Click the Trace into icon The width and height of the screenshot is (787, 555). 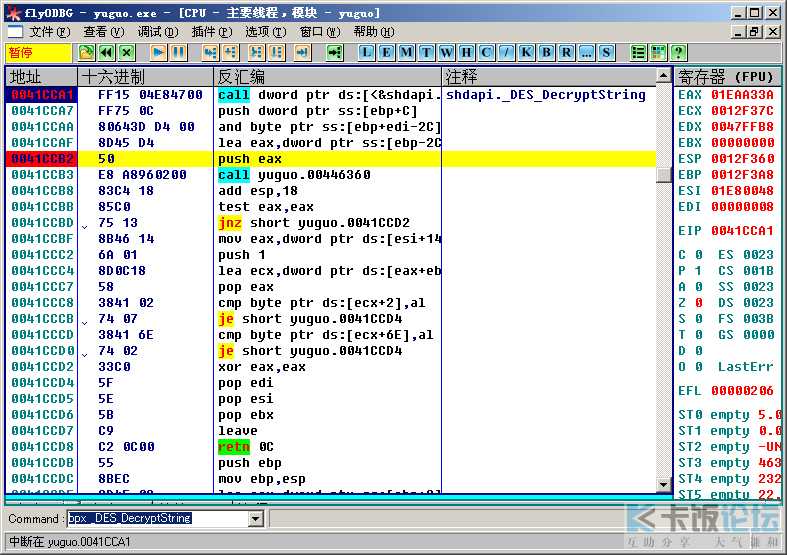[x=256, y=53]
